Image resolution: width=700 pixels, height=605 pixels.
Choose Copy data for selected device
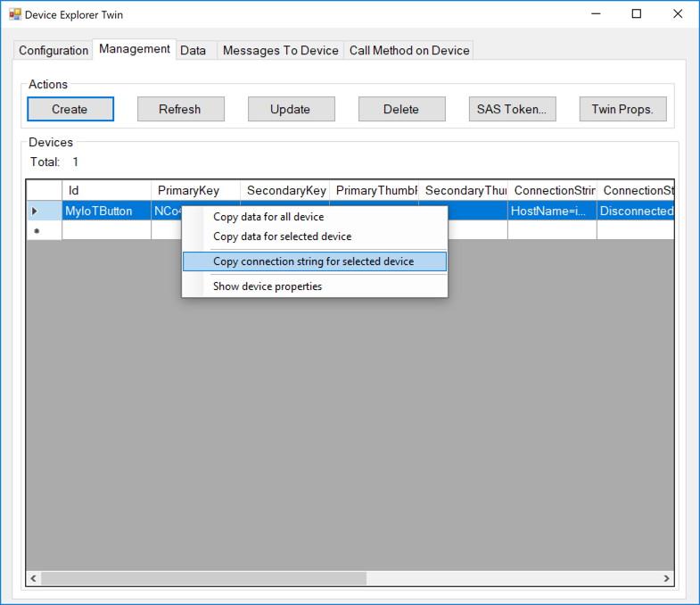tap(314, 236)
